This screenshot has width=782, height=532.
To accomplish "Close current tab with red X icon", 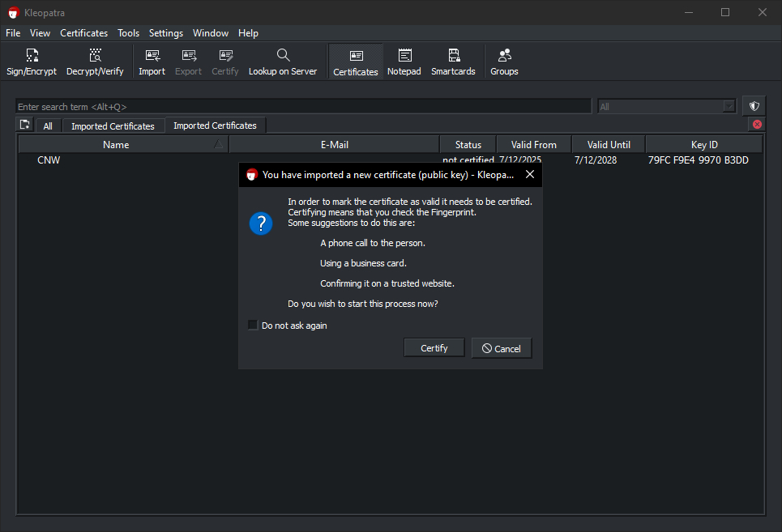I will 757,125.
